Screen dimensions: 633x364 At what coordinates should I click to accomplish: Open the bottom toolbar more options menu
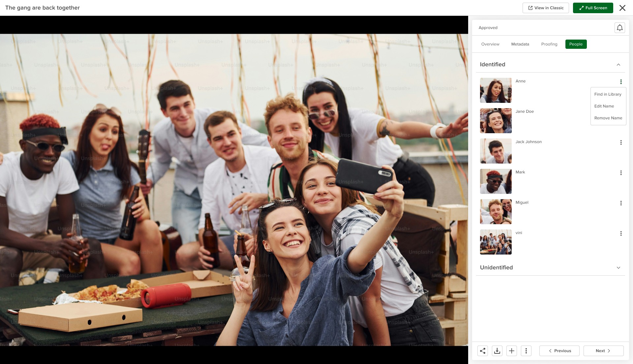pos(526,351)
